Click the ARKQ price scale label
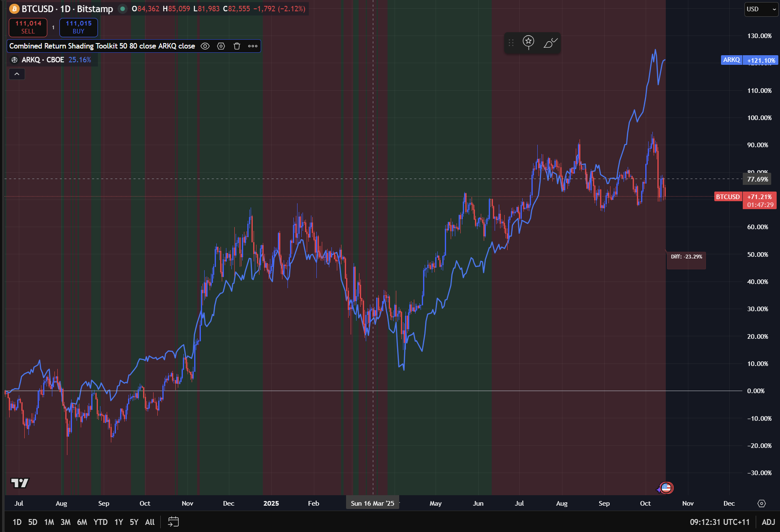The height and width of the screenshot is (532, 780). click(x=731, y=60)
